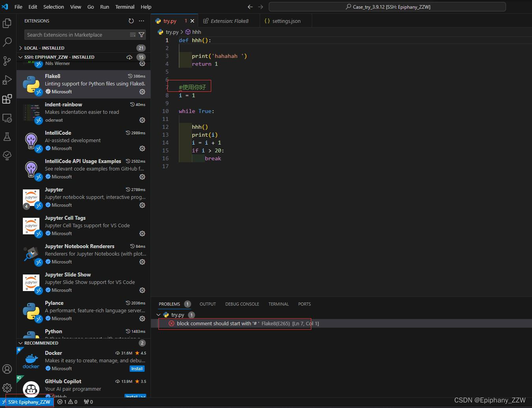Open Terminal menu
532x408 pixels.
coord(125,7)
